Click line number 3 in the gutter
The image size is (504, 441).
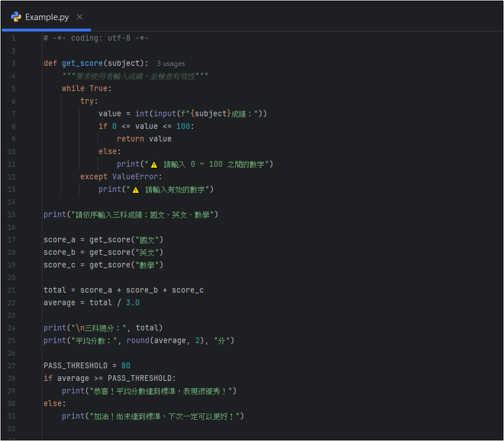pos(13,64)
